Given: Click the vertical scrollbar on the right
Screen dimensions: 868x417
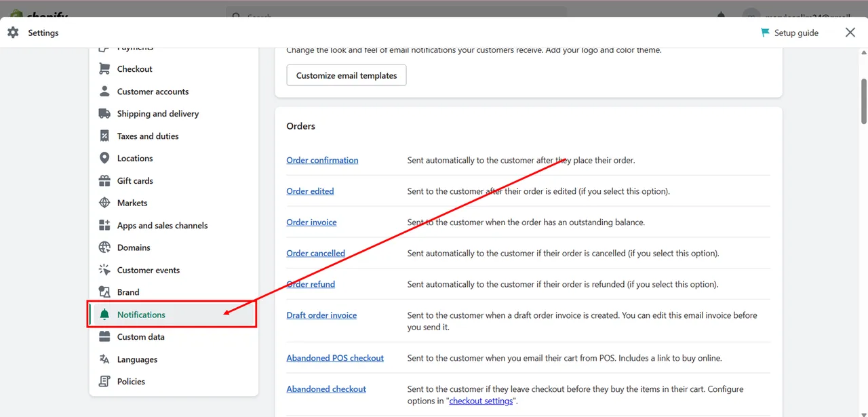Looking at the screenshot, I should coord(863,102).
